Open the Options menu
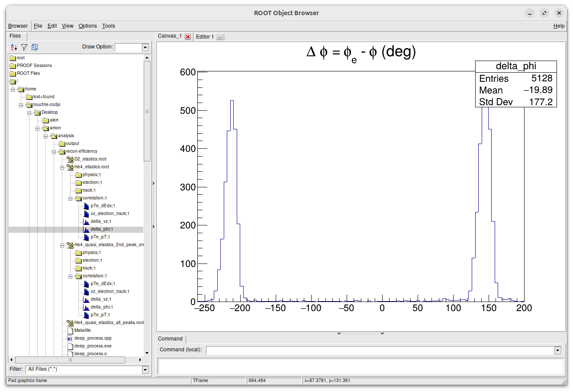 (x=88, y=26)
